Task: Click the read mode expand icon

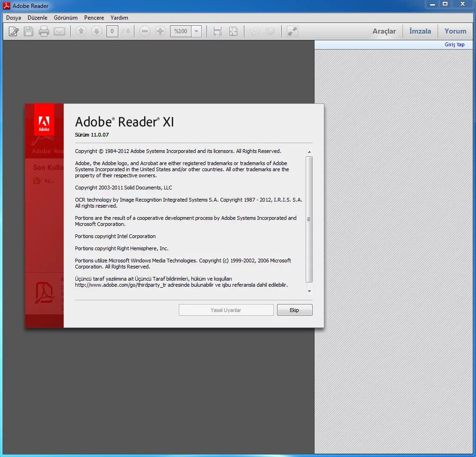Action: (x=293, y=31)
